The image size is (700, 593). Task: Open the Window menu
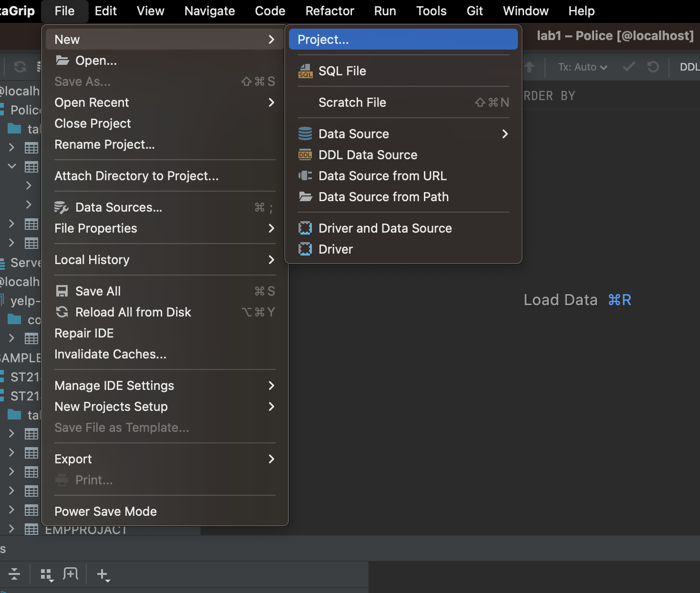(x=525, y=11)
